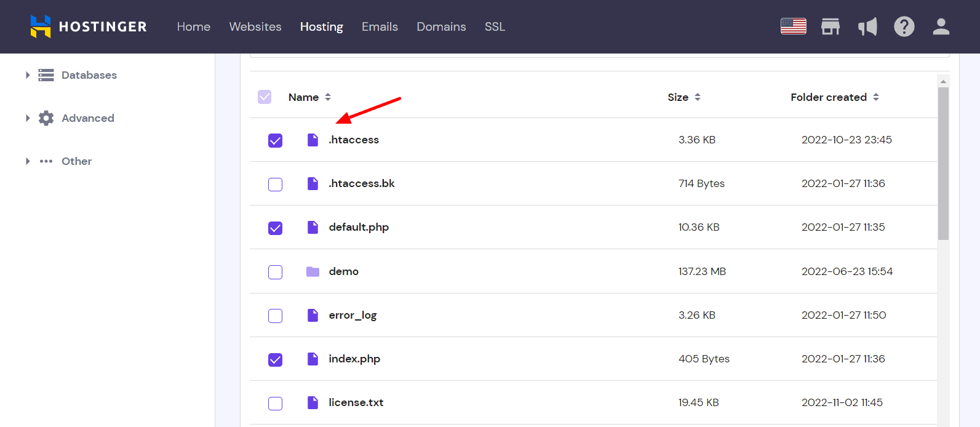
Task: Open the Emails menu
Action: tap(380, 26)
